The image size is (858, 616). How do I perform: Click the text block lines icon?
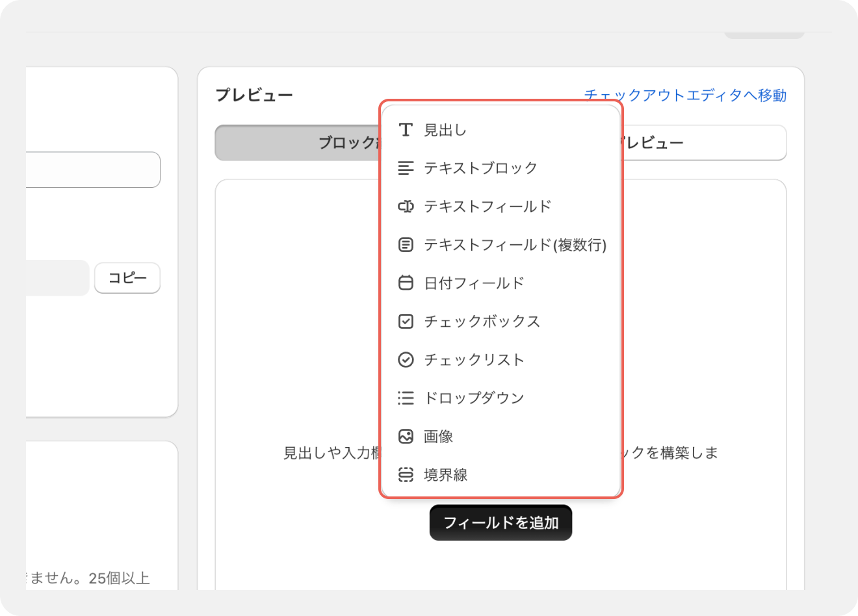pyautogui.click(x=406, y=168)
